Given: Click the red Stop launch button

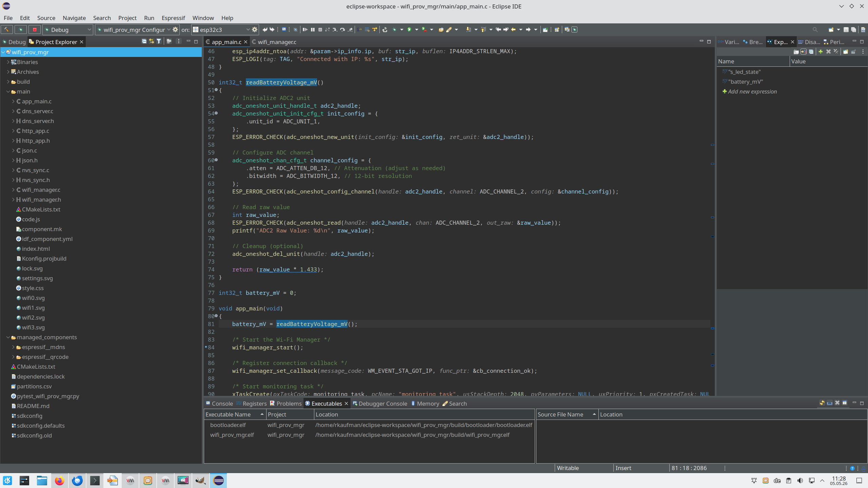Looking at the screenshot, I should 34,29.
